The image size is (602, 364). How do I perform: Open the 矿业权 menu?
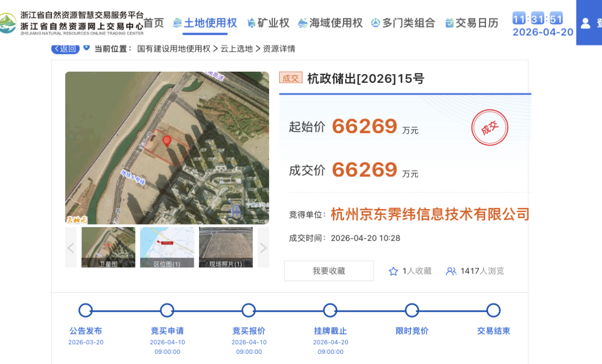[268, 23]
